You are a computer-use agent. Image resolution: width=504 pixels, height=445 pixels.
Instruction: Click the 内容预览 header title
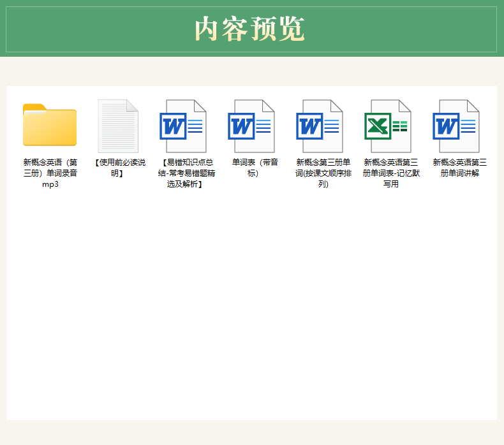[249, 29]
